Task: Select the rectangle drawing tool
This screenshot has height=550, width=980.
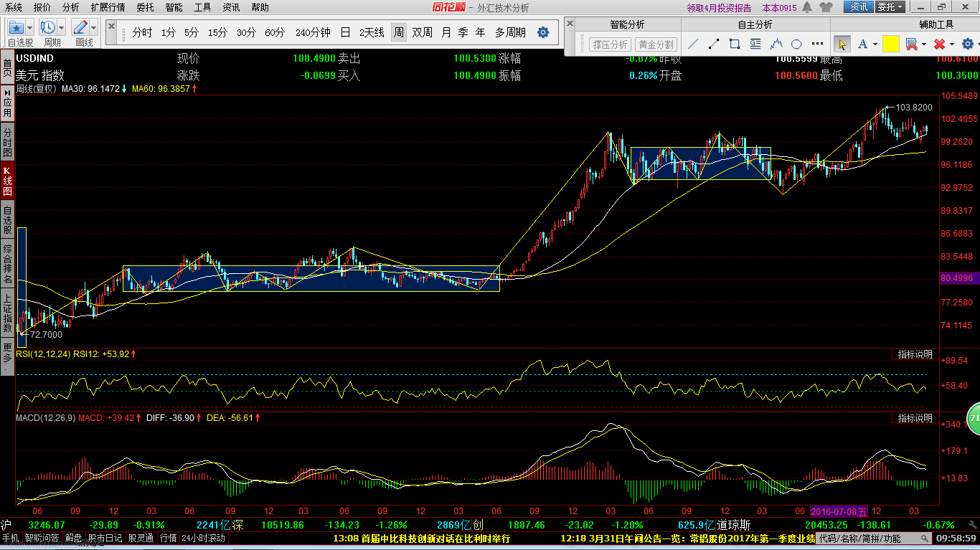Action: pos(735,44)
